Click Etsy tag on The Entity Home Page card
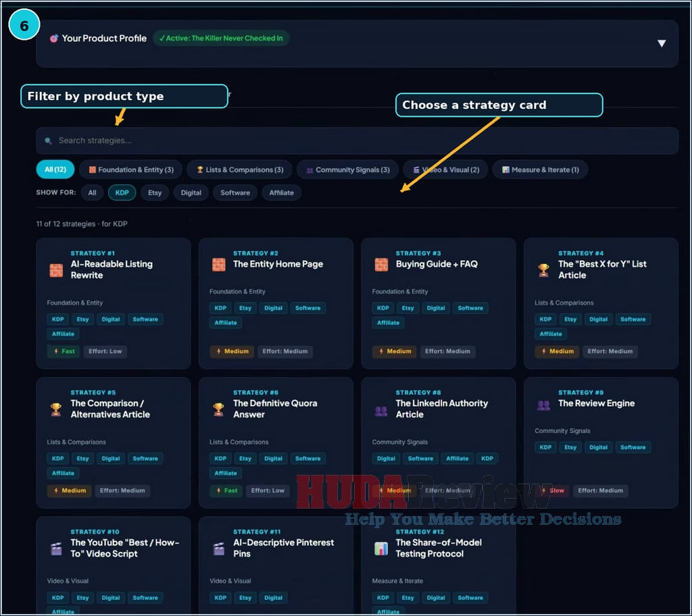Viewport: 692px width, 616px height. (x=245, y=308)
